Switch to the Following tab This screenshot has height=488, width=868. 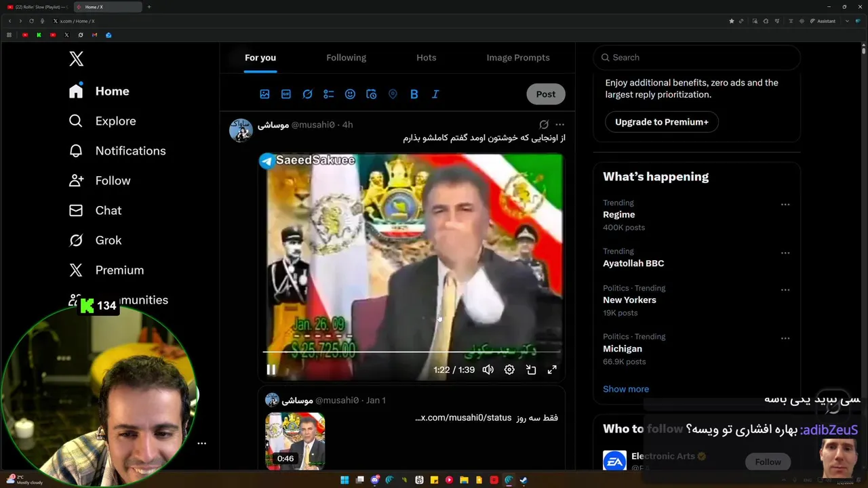(x=346, y=58)
